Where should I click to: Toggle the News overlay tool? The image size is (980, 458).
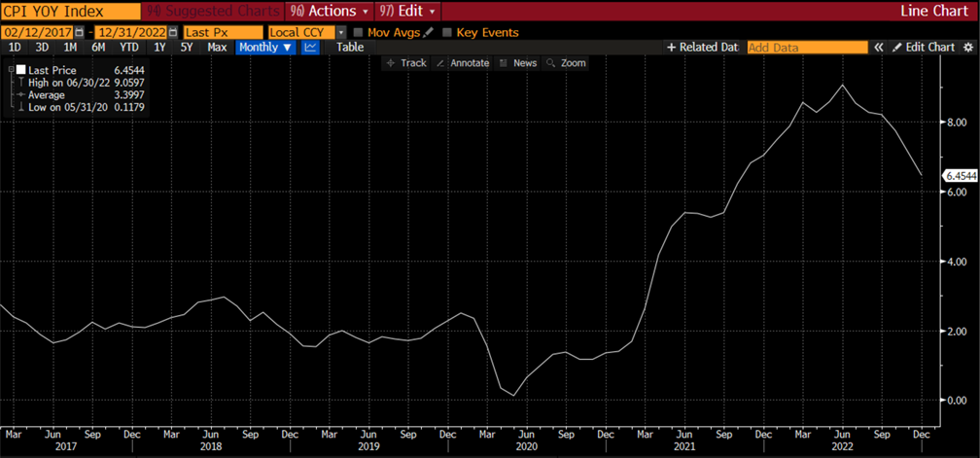(518, 63)
